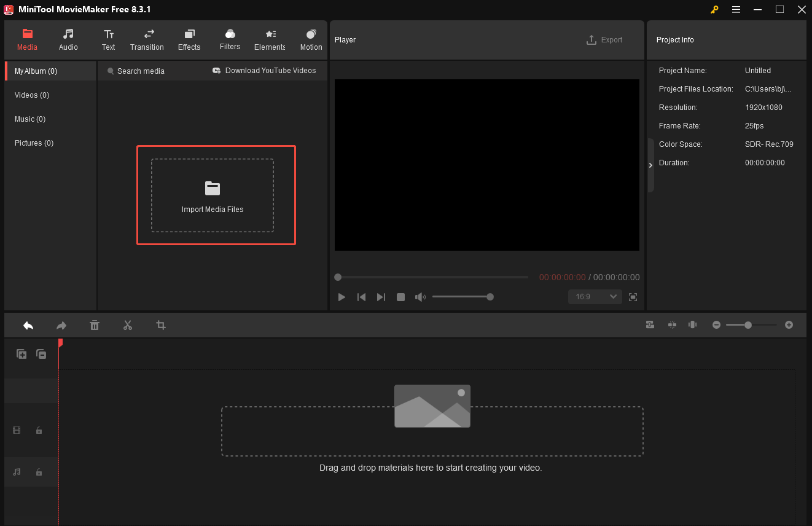Lock the video track
The image size is (812, 526).
coord(39,430)
